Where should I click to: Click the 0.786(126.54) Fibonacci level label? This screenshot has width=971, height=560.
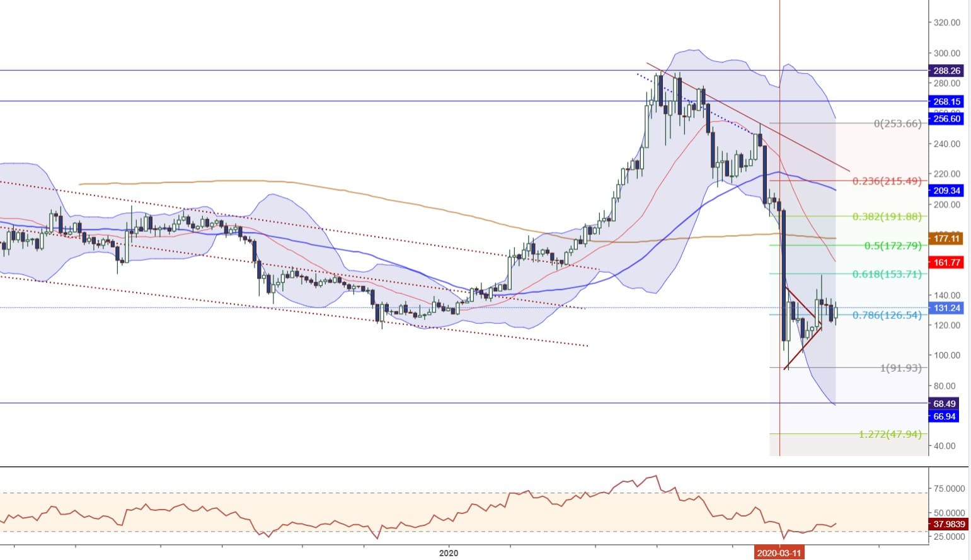[887, 315]
